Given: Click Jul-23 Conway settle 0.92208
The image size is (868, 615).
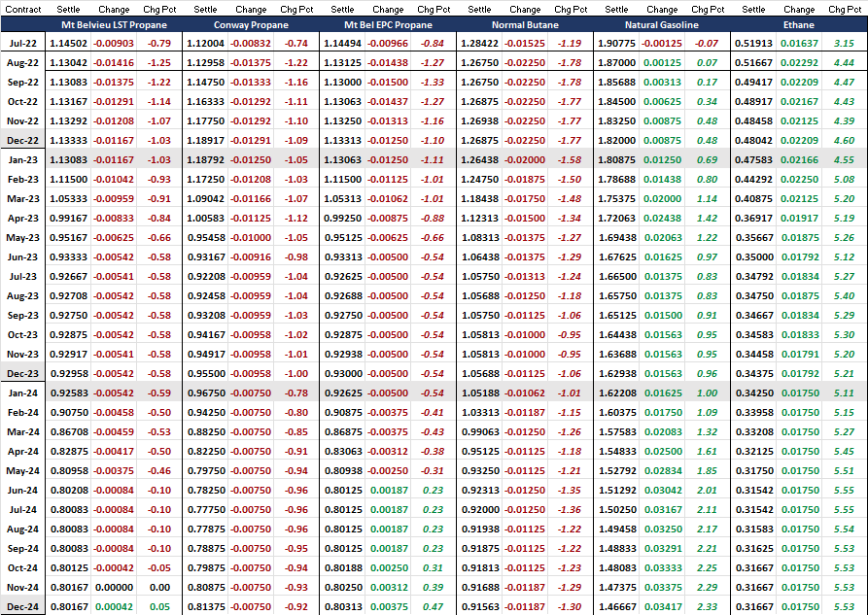Looking at the screenshot, I should (x=205, y=276).
